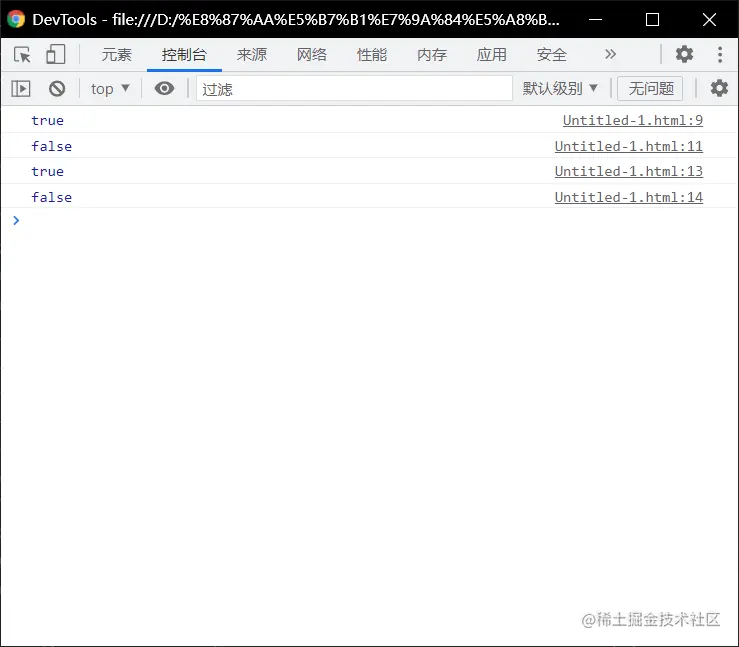The width and height of the screenshot is (739, 647).
Task: Select the false output from line 14
Action: pyautogui.click(x=52, y=197)
